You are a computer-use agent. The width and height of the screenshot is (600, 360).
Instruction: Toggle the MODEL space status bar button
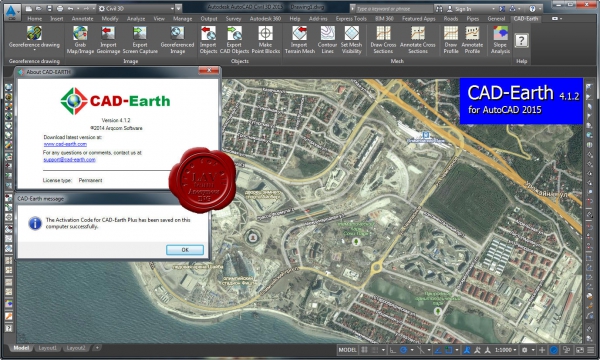pyautogui.click(x=347, y=350)
